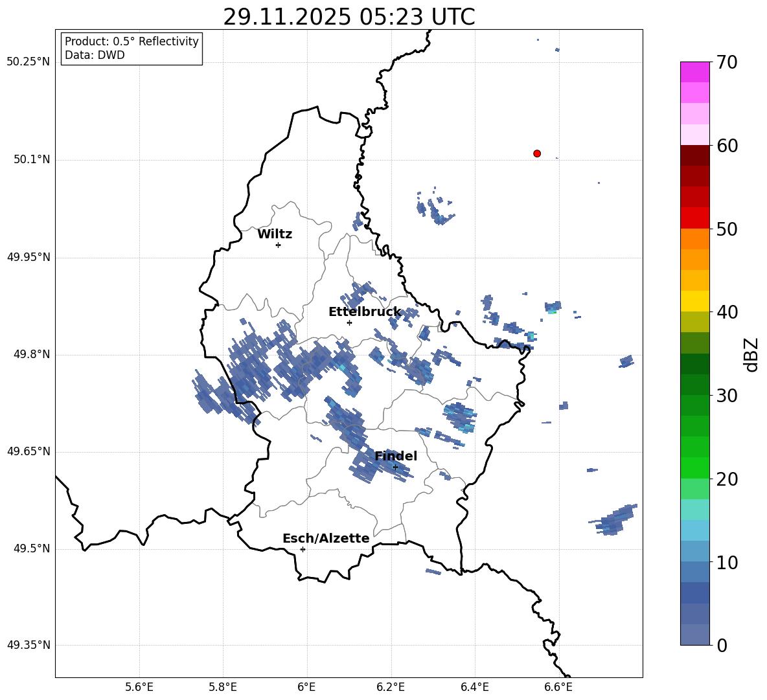767x700 pixels.
Task: Click the Wiltz station cross marker
Action: pyautogui.click(x=278, y=245)
